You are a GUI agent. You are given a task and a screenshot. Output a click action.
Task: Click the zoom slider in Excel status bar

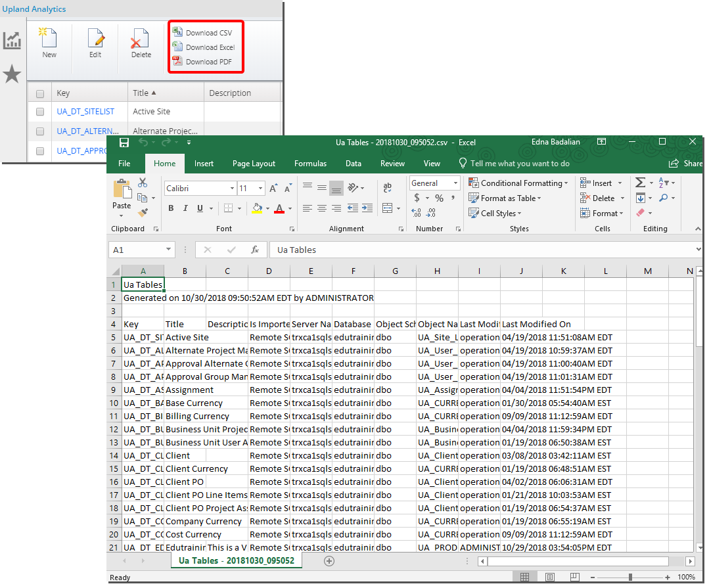630,577
